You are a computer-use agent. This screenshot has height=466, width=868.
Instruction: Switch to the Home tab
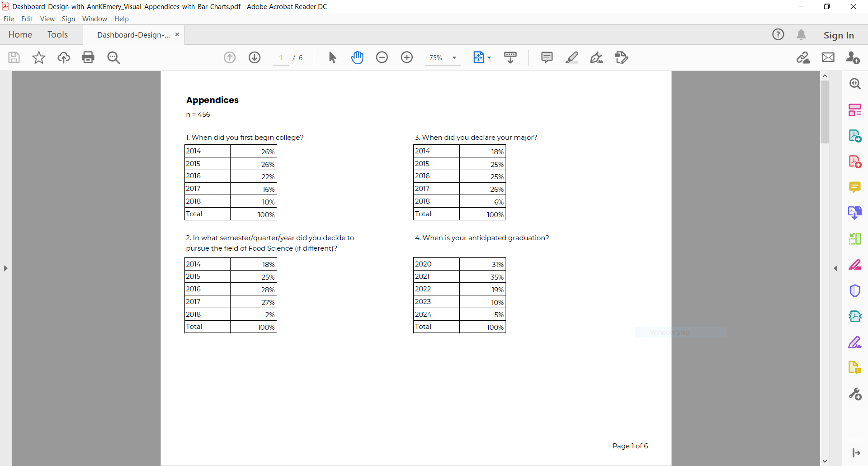coord(20,34)
